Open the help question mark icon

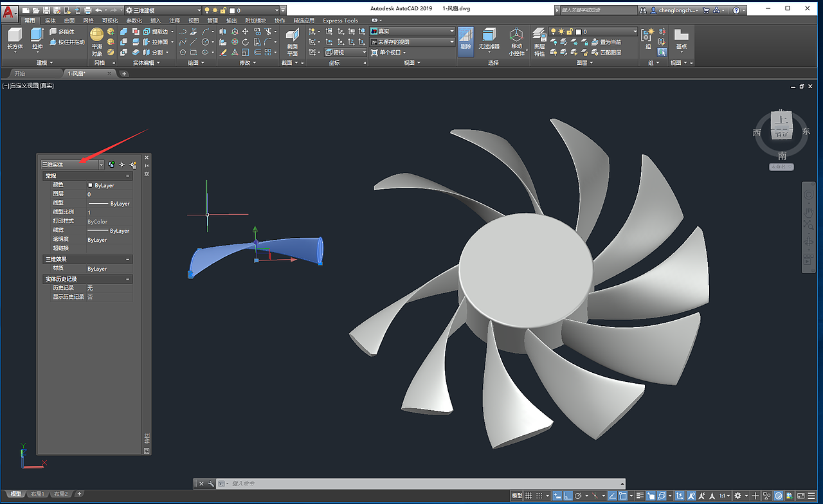click(736, 10)
